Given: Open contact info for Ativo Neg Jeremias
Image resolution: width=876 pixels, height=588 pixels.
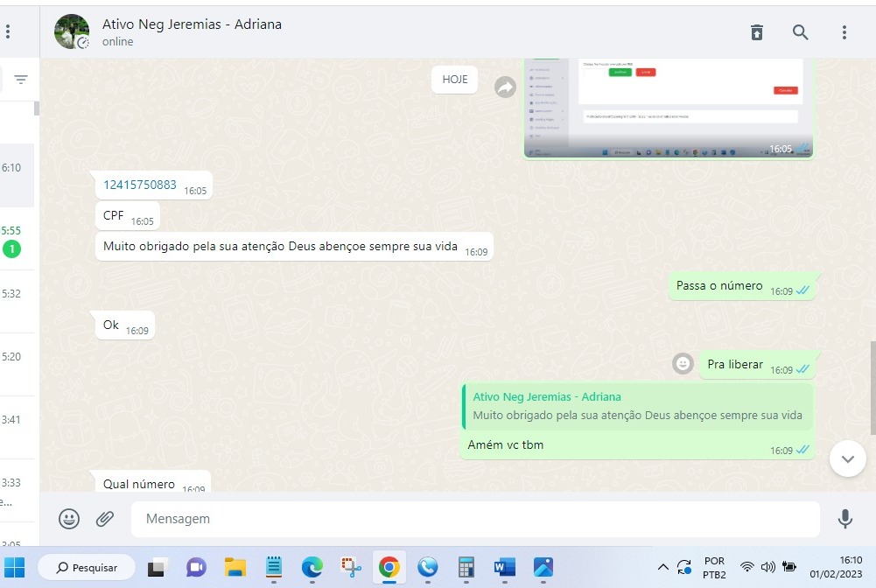Looking at the screenshot, I should pos(192,24).
